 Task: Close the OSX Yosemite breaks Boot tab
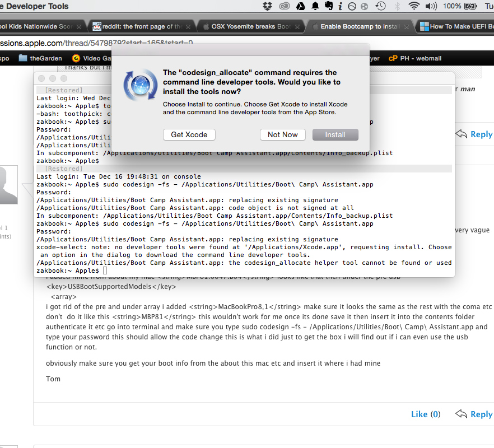click(297, 27)
